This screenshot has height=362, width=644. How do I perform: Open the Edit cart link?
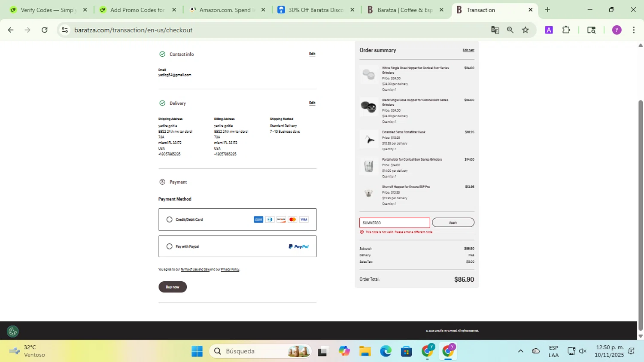(468, 50)
